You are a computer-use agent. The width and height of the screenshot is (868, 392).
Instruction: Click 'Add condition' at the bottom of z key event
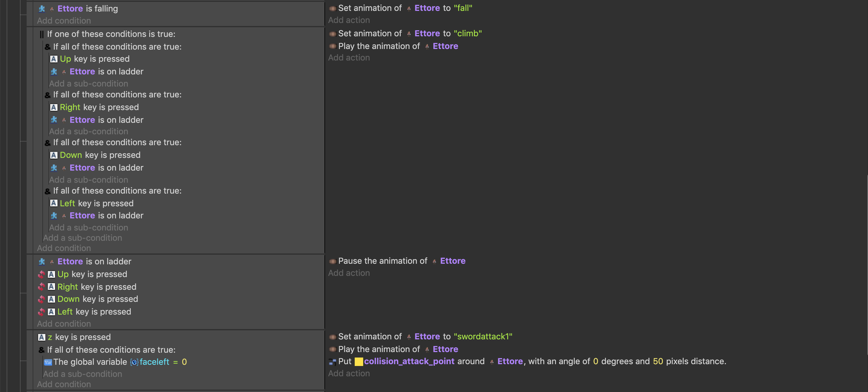point(64,384)
